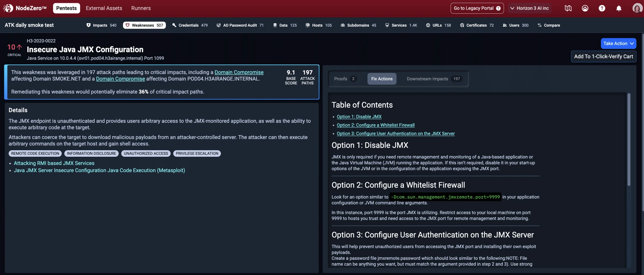The width and height of the screenshot is (644, 275).
Task: Jump to Option 1: Disable JMX link
Action: tap(359, 117)
